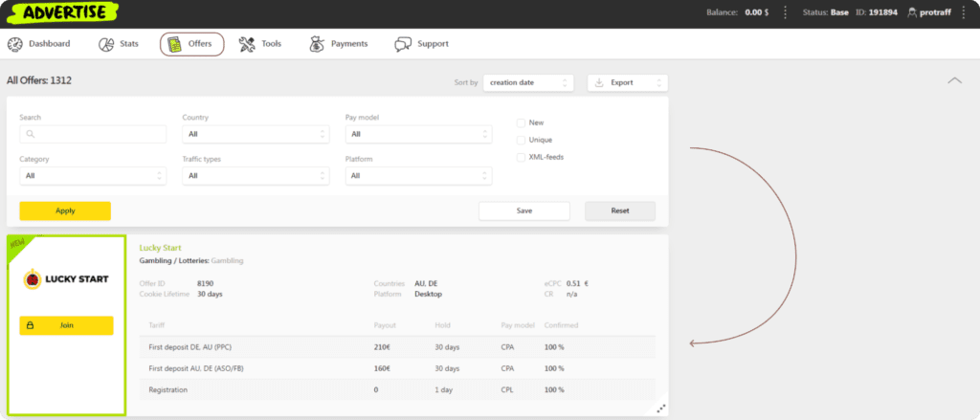Screen dimensions: 980x420
Task: Click inside the Search input field
Action: (x=93, y=134)
